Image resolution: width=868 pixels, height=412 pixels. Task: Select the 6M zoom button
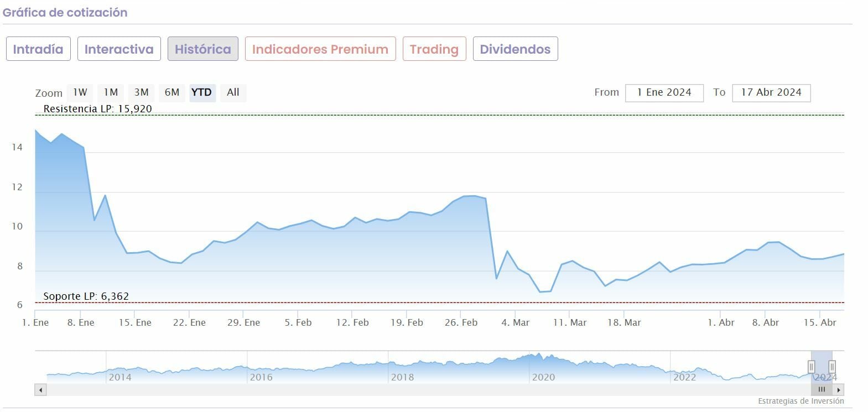coord(172,92)
